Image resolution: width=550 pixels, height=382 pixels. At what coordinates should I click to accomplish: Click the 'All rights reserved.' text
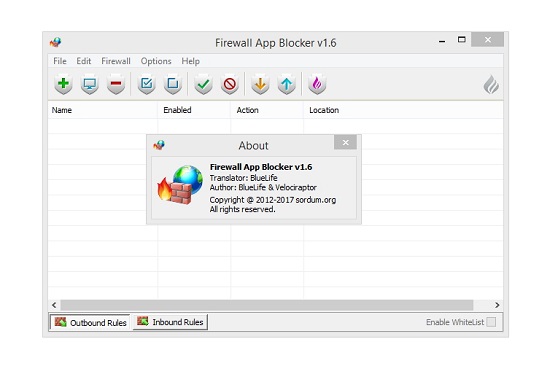[242, 209]
